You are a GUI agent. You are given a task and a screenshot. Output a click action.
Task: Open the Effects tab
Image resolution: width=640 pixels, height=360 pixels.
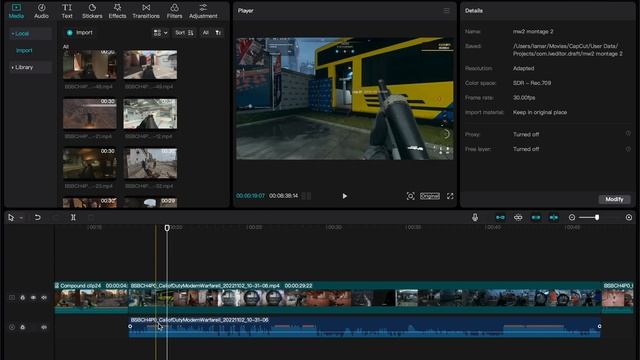117,11
